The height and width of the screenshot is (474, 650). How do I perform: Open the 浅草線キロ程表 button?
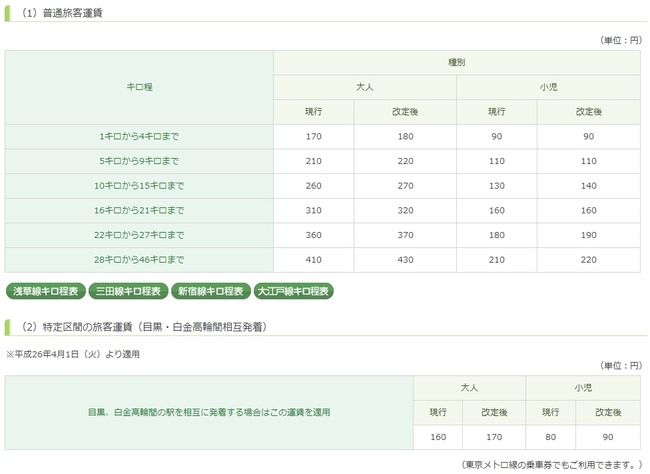coord(46,291)
